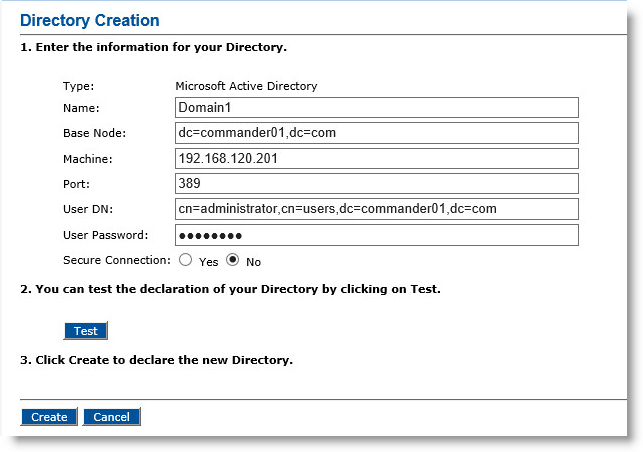The image size is (643, 452).
Task: Click the 'Base Node:' label text
Action: coord(94,133)
